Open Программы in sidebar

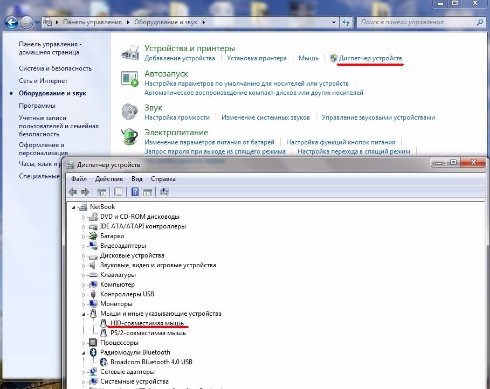point(37,106)
